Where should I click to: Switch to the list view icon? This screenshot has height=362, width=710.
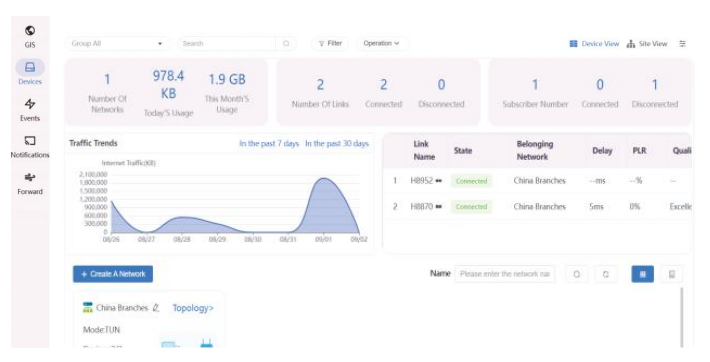click(x=672, y=274)
